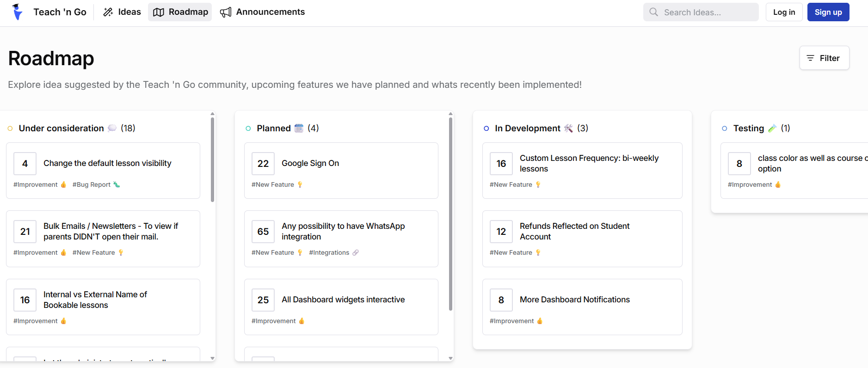Click the Planned column scrollbar
The height and width of the screenshot is (368, 868).
point(451,214)
